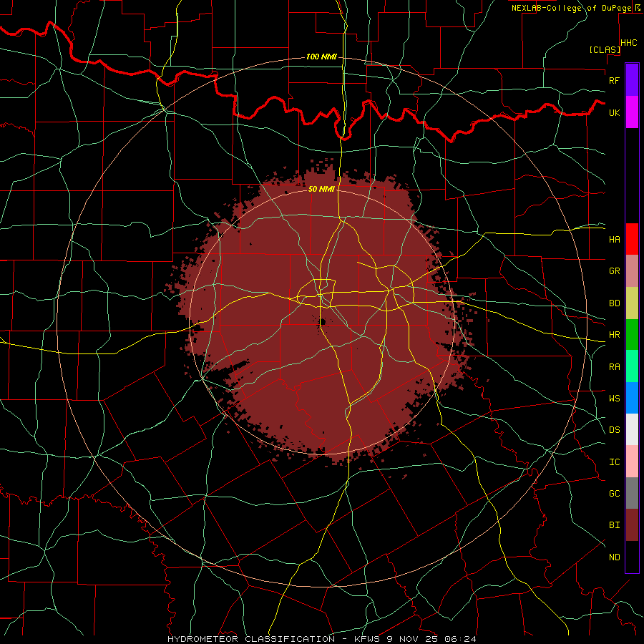Click the RF legend label

point(614,80)
